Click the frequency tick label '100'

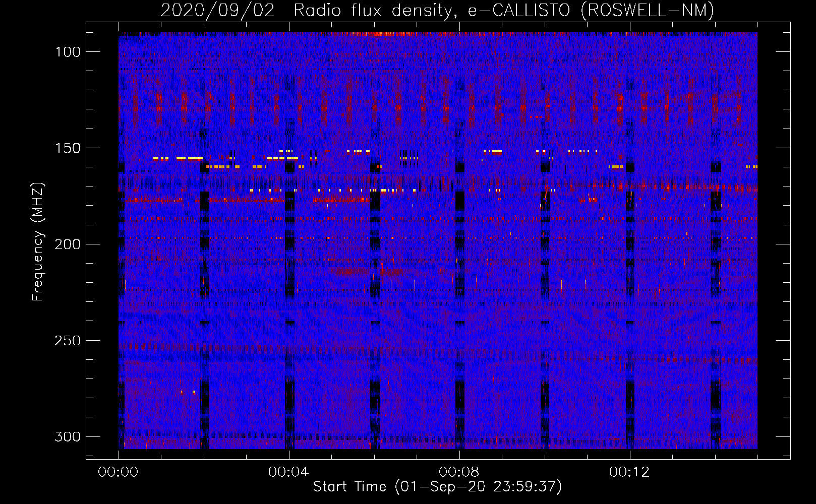[68, 52]
